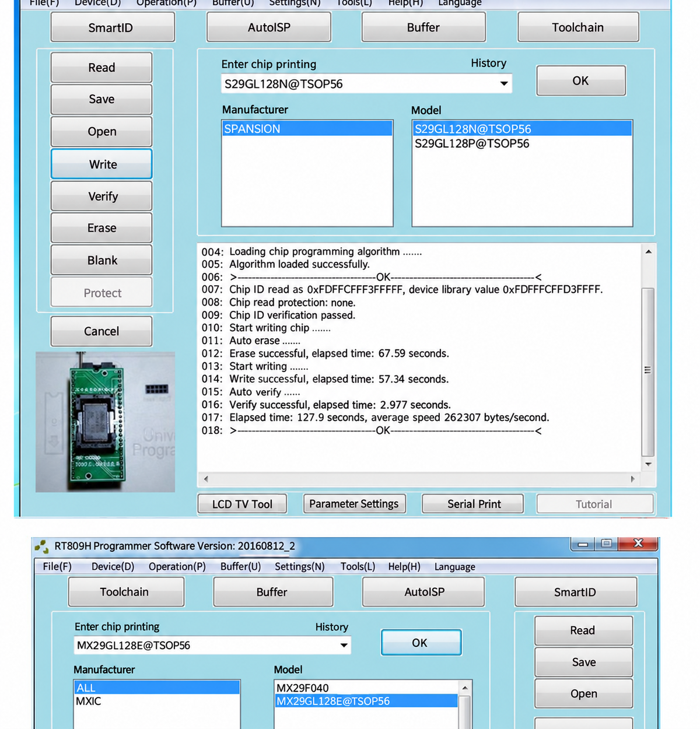This screenshot has height=729, width=700.
Task: Click OK next to S29GL128N@TSOP56 field
Action: (581, 80)
